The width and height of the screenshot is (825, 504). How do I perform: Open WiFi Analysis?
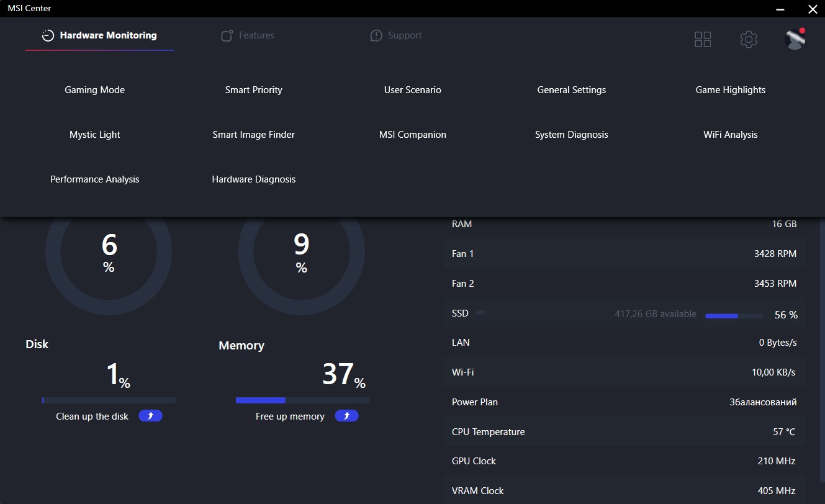(x=730, y=135)
